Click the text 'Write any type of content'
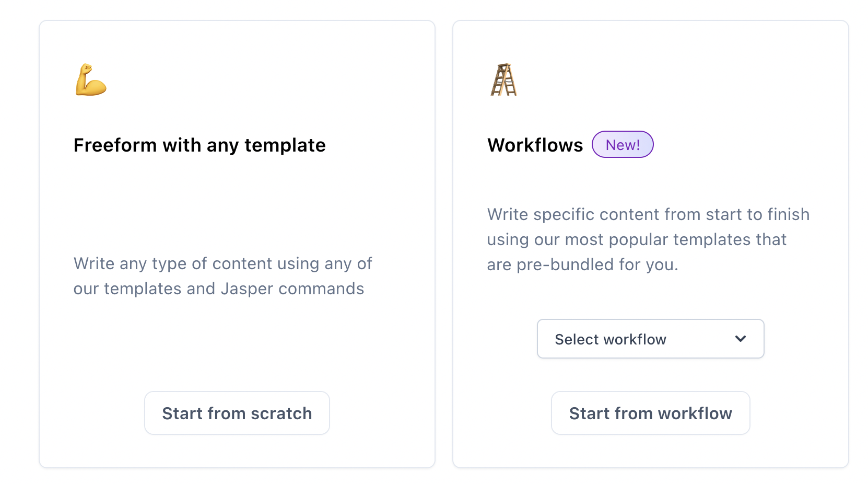This screenshot has width=868, height=484. click(173, 263)
